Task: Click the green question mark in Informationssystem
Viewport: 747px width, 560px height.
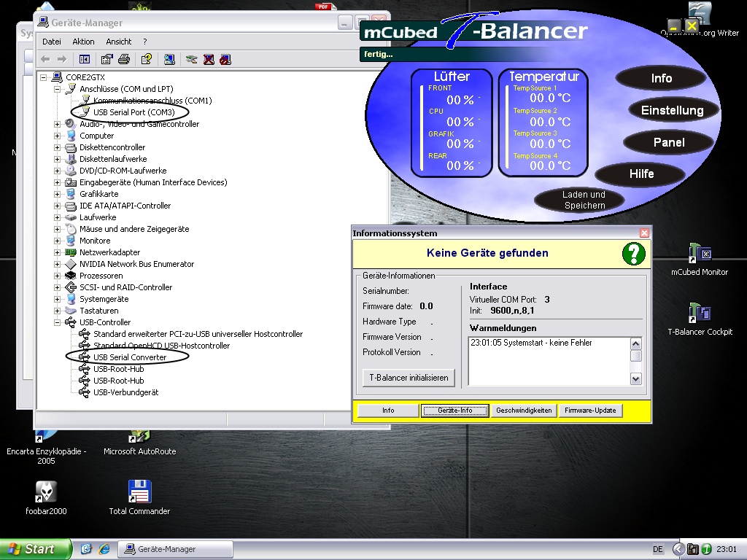Action: click(x=634, y=254)
